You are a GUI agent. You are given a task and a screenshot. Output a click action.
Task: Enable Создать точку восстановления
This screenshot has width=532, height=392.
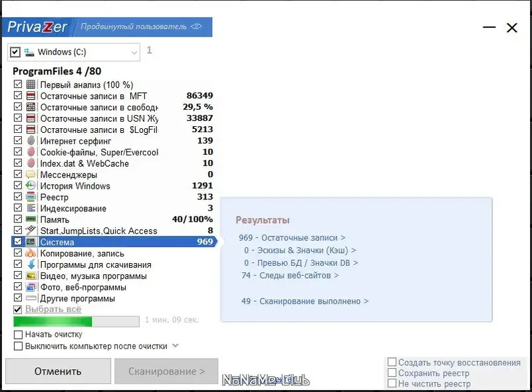[392, 362]
